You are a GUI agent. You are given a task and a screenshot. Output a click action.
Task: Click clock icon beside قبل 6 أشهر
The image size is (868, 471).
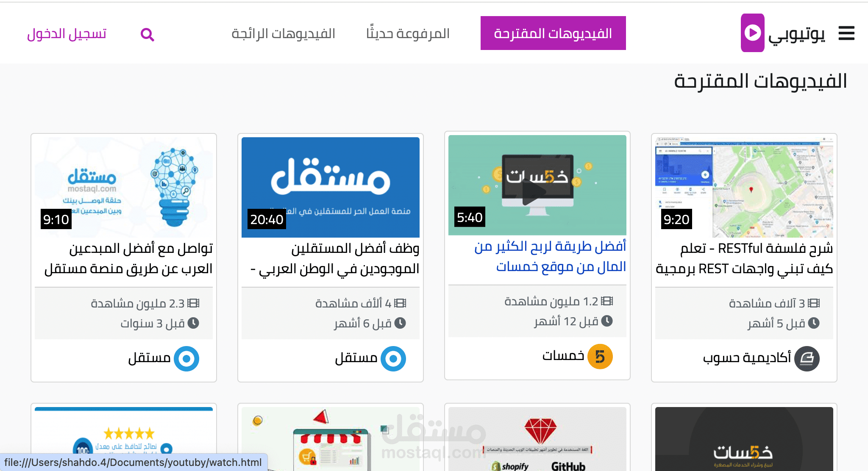[x=400, y=323]
